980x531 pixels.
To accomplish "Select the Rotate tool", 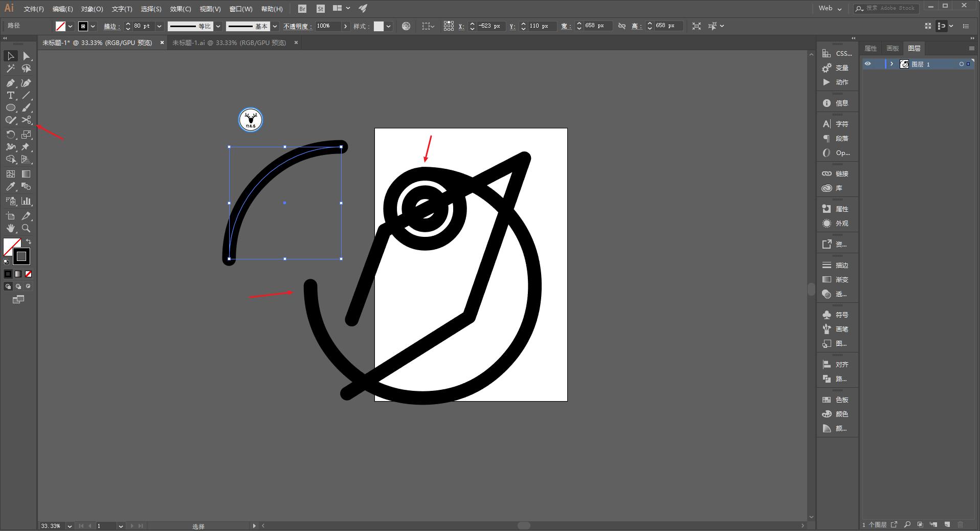I will pos(10,135).
